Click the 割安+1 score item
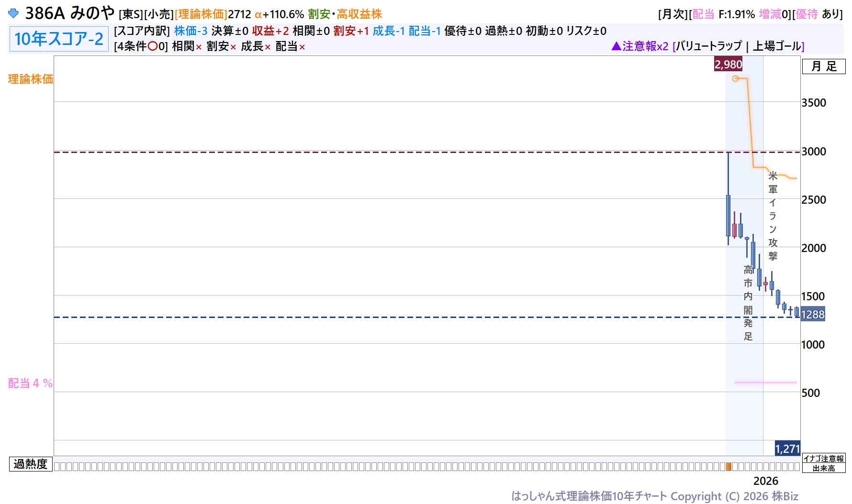 351,31
